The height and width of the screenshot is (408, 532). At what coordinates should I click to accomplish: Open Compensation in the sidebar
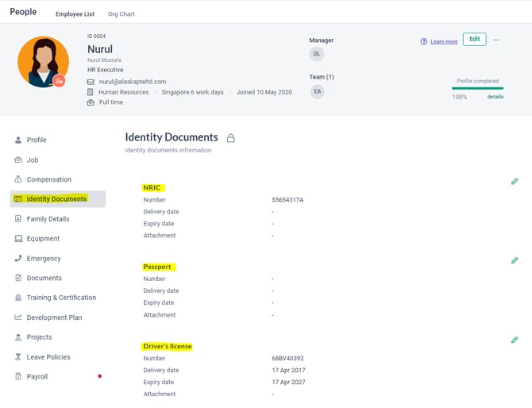pos(48,179)
